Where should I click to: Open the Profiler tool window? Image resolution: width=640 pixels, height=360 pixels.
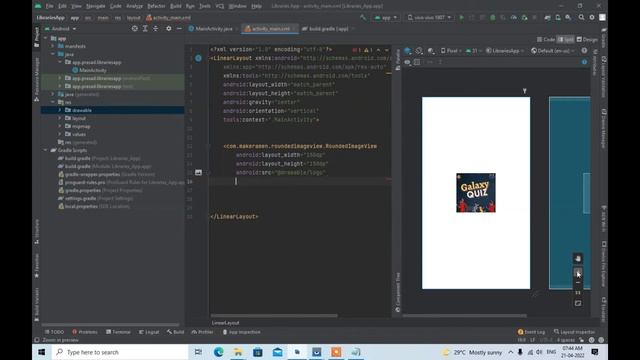pyautogui.click(x=202, y=332)
